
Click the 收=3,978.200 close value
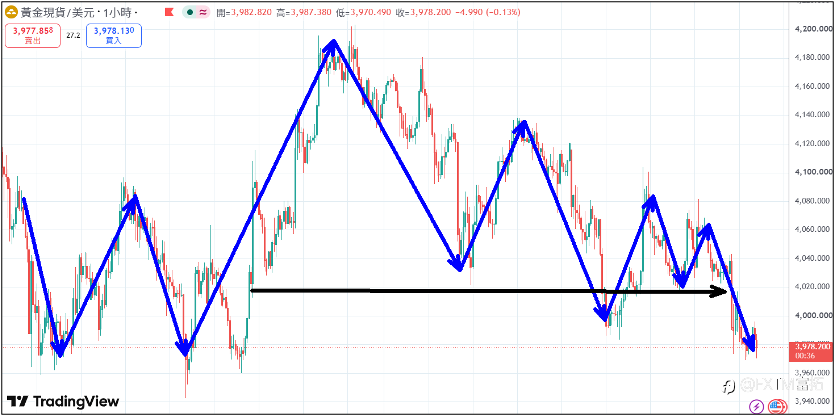point(423,12)
